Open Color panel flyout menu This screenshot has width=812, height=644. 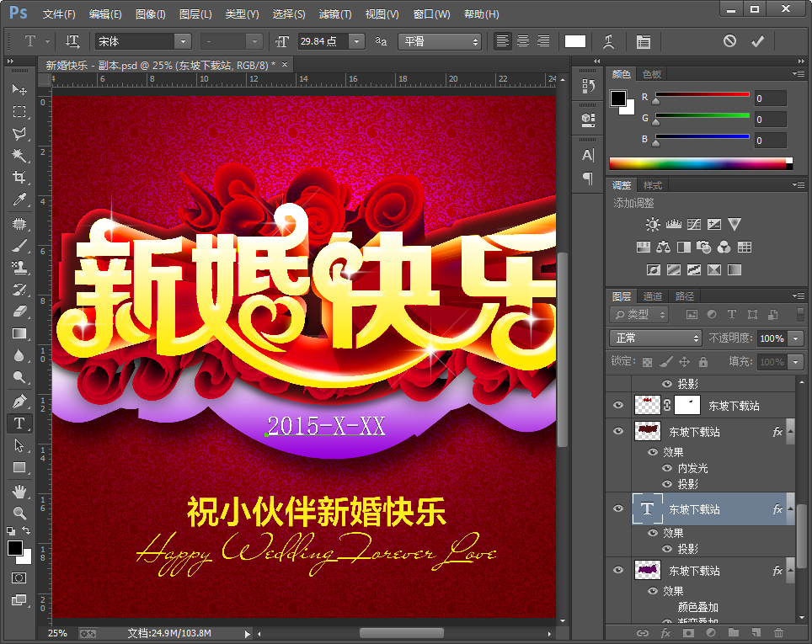tap(798, 74)
